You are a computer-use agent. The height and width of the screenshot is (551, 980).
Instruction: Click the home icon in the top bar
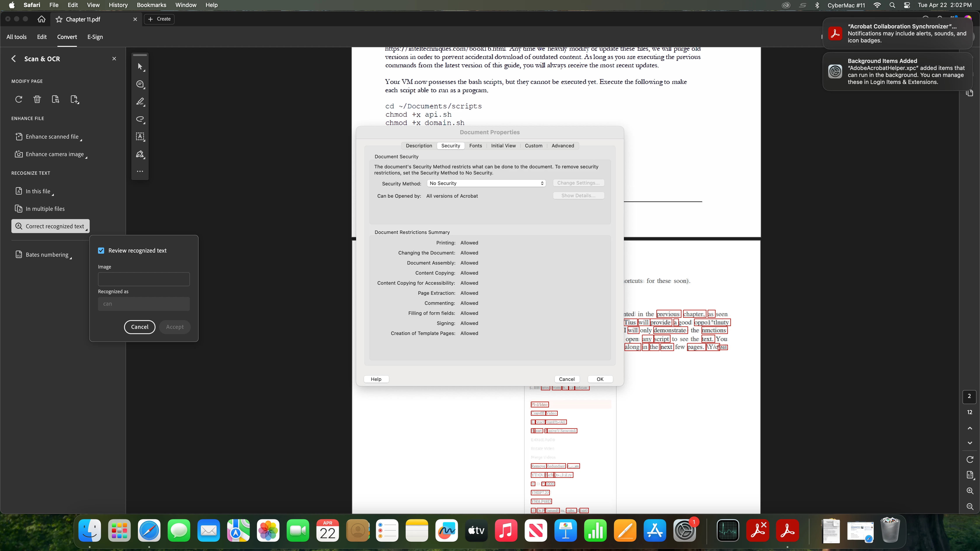[42, 19]
